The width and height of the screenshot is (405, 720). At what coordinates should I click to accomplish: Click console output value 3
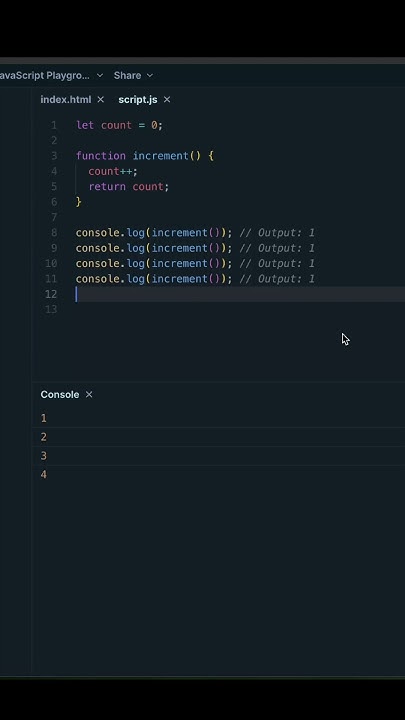(x=44, y=456)
